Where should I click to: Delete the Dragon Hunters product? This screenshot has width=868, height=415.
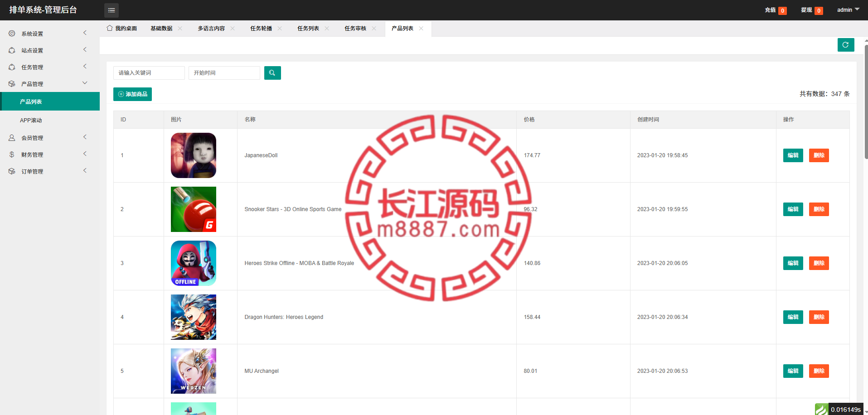[x=819, y=317]
